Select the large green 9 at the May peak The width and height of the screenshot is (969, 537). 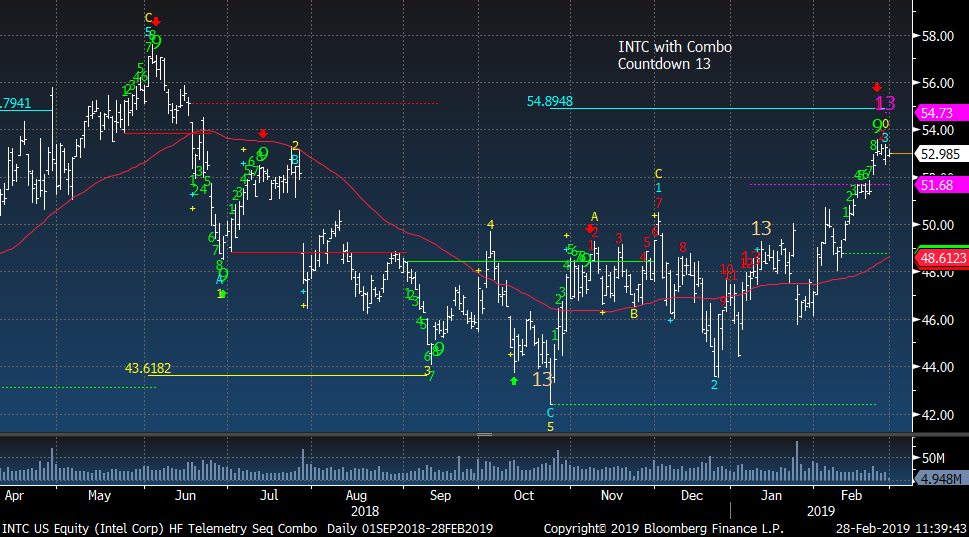click(156, 42)
